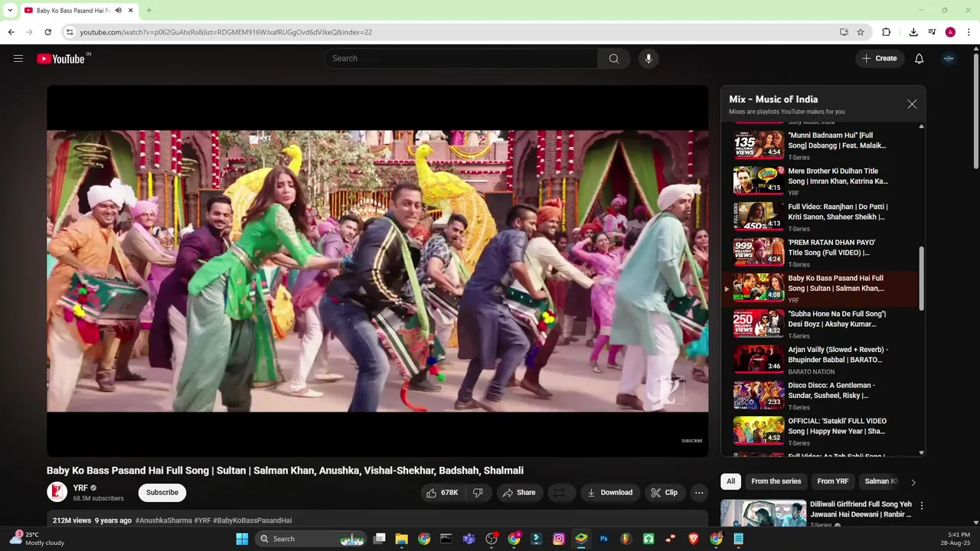
Task: Open the YouTube account avatar menu
Action: (x=949, y=58)
